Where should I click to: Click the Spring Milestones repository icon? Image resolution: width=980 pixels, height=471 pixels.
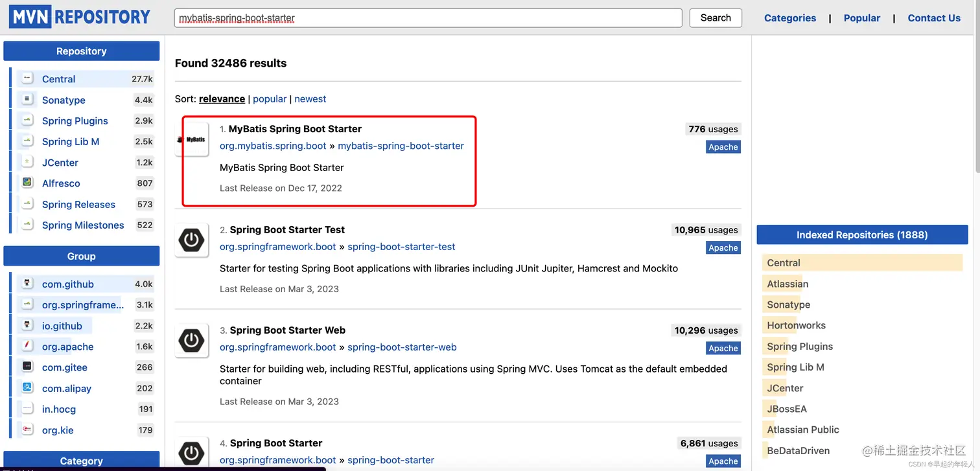(x=27, y=224)
